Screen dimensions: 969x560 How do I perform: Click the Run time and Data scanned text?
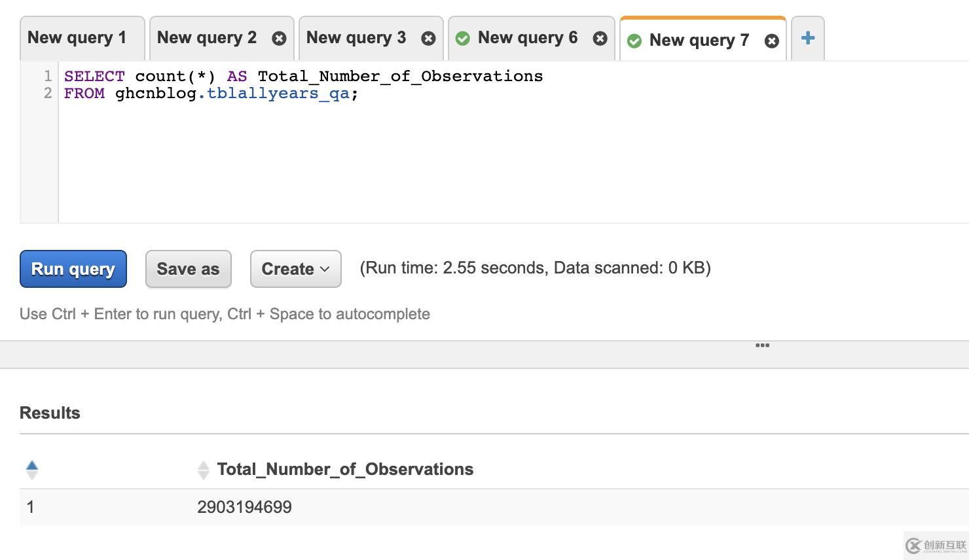535,268
